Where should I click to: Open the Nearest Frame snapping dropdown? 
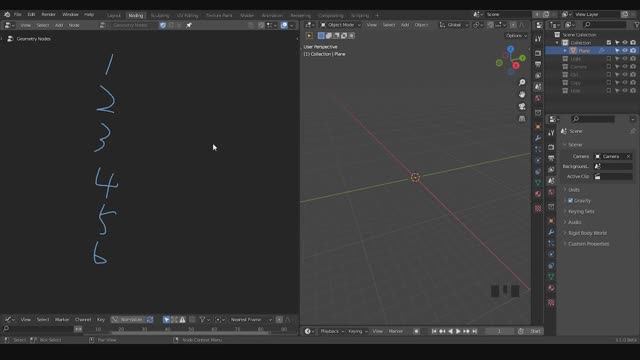tap(250, 320)
